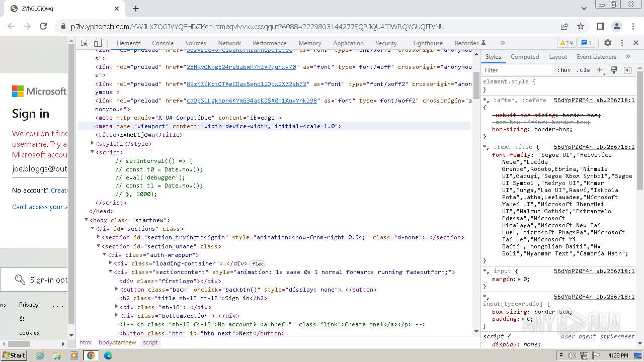Open the Chrome profile avatar
This screenshot has width=644, height=362.
pos(617,27)
